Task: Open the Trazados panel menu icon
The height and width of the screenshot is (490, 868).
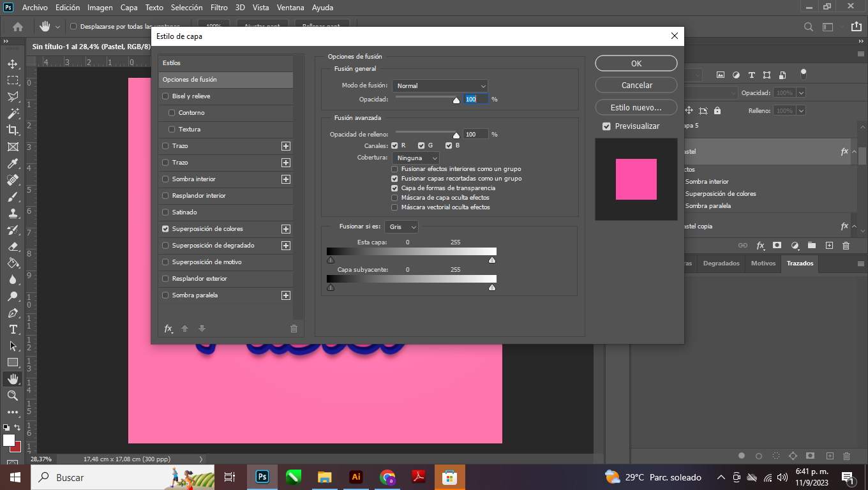Action: (861, 264)
